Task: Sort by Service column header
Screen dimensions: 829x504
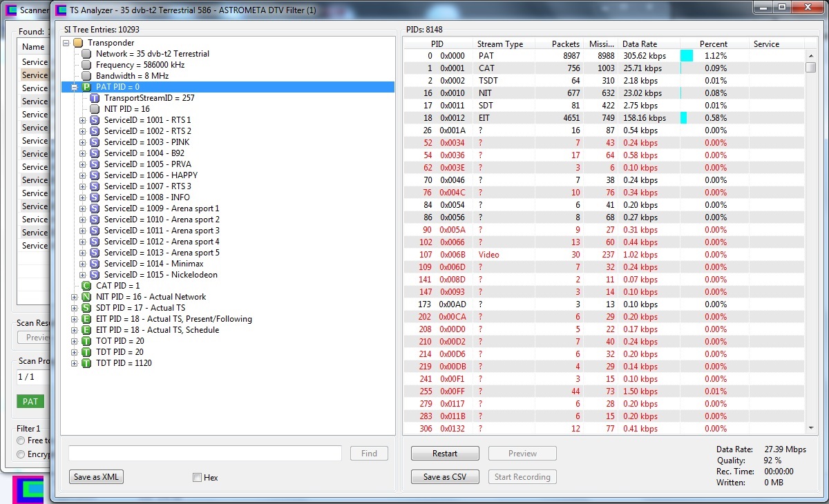Action: [776, 43]
